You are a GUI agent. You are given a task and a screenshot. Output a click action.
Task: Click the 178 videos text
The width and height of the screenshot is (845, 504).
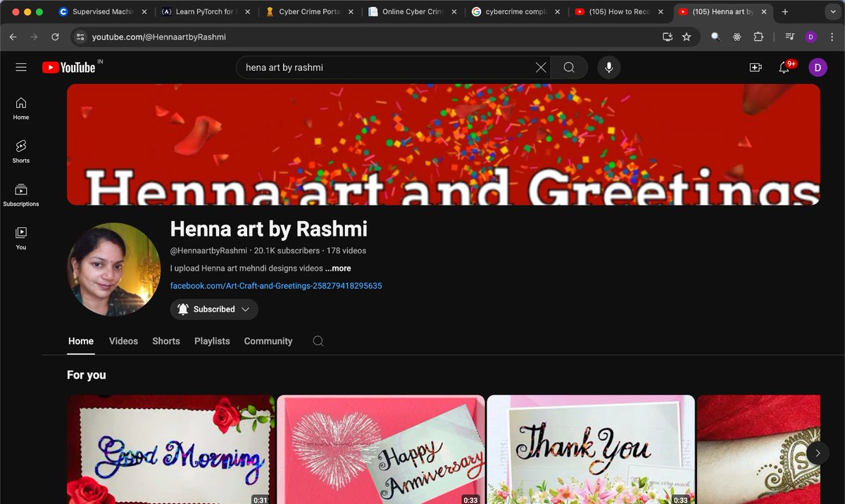346,251
